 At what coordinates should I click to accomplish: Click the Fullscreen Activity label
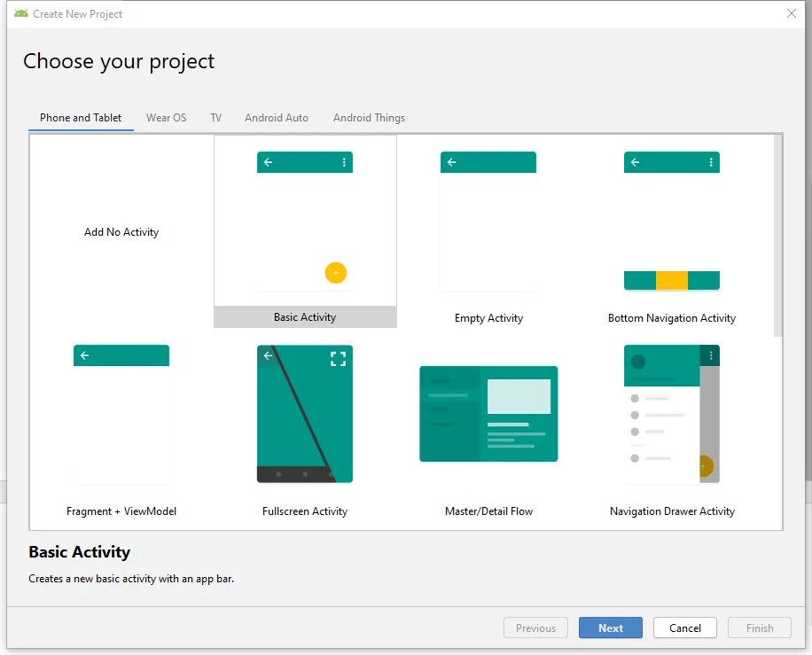pos(305,511)
